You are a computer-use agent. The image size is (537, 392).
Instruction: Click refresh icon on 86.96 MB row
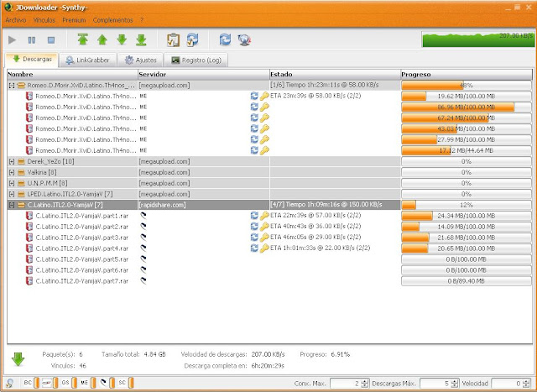click(254, 107)
